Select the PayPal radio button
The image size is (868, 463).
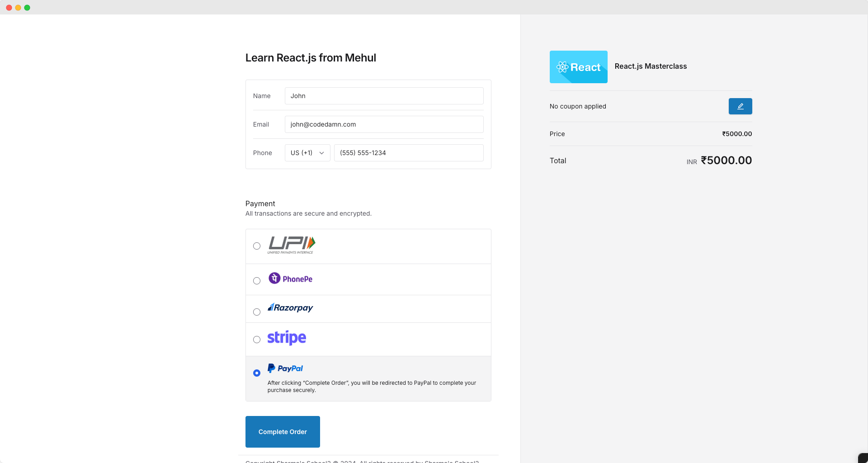(257, 373)
